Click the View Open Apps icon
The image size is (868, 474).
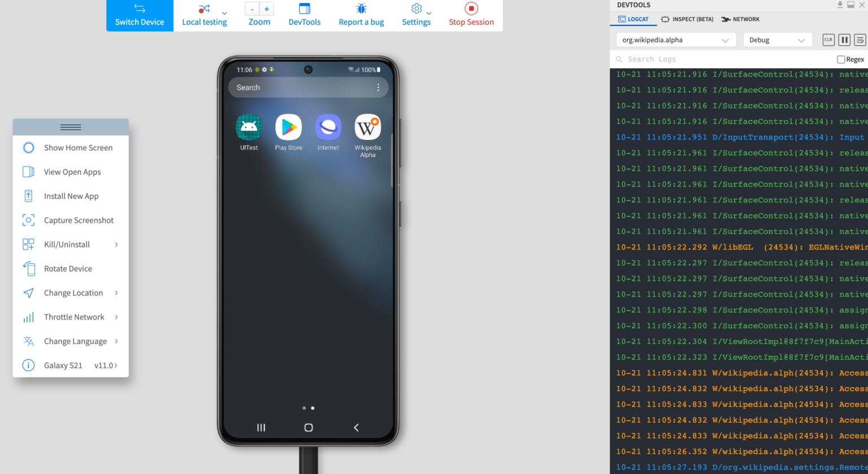click(28, 172)
